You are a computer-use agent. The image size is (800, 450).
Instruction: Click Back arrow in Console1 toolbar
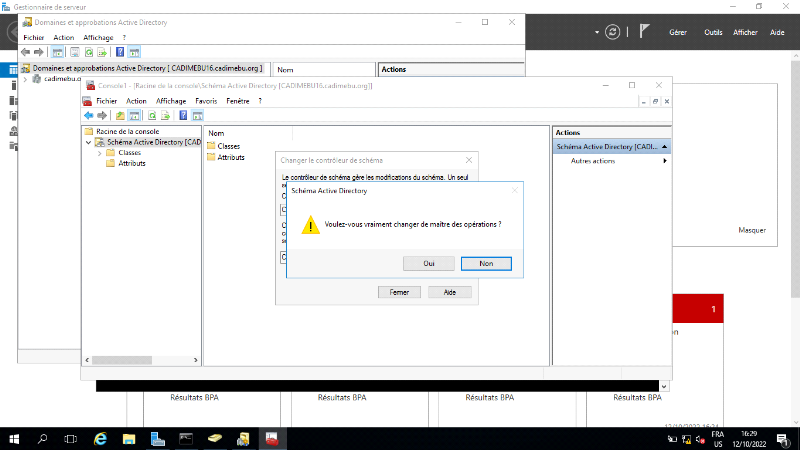tap(89, 115)
